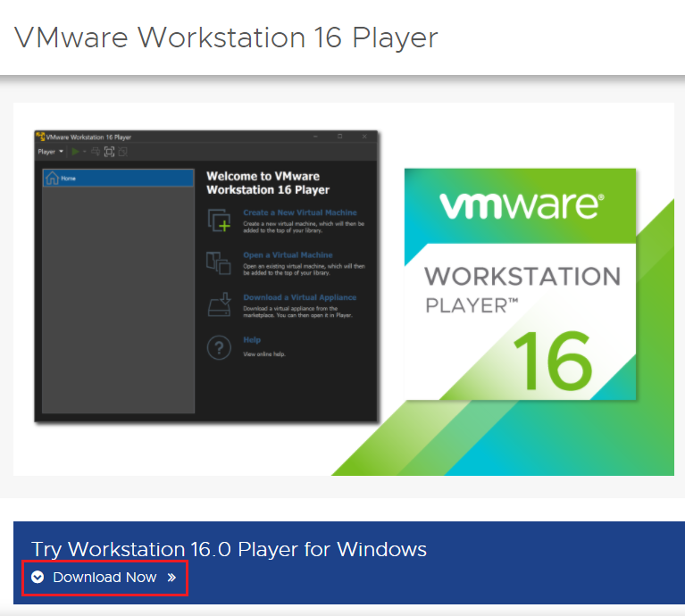The height and width of the screenshot is (616, 685).
Task: Click the Help text link
Action: pyautogui.click(x=252, y=340)
